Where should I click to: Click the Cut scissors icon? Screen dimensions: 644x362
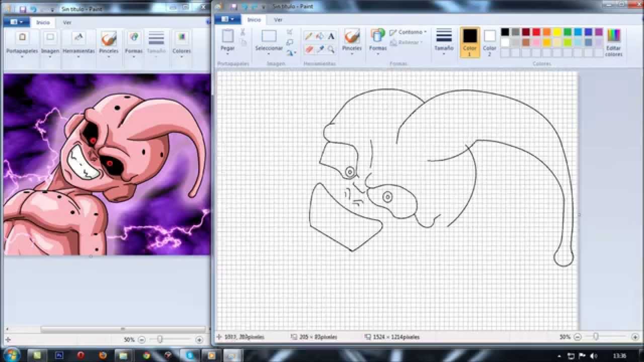[243, 32]
